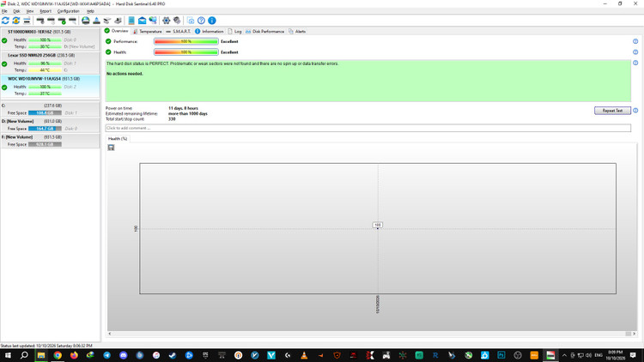
Task: Click the network globe monitor toolbar icon
Action: [x=153, y=21]
